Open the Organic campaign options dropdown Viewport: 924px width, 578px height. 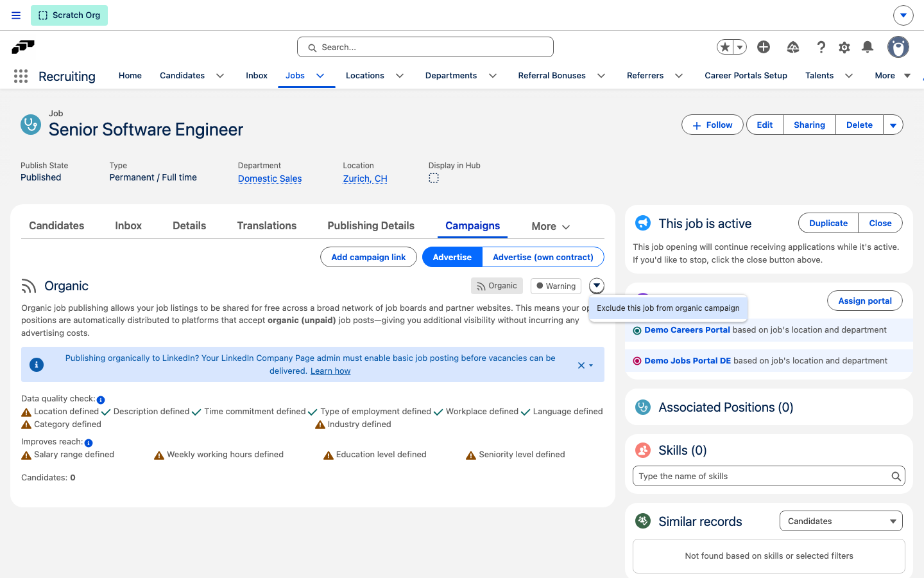pos(597,286)
